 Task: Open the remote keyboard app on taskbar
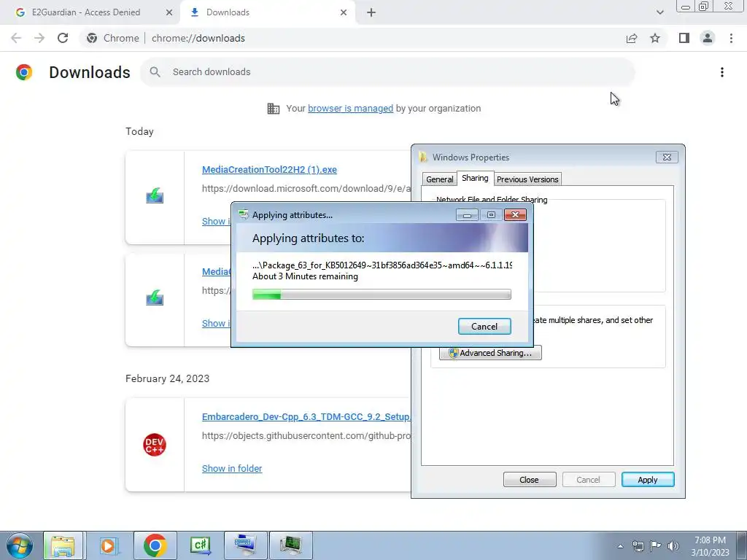click(245, 545)
